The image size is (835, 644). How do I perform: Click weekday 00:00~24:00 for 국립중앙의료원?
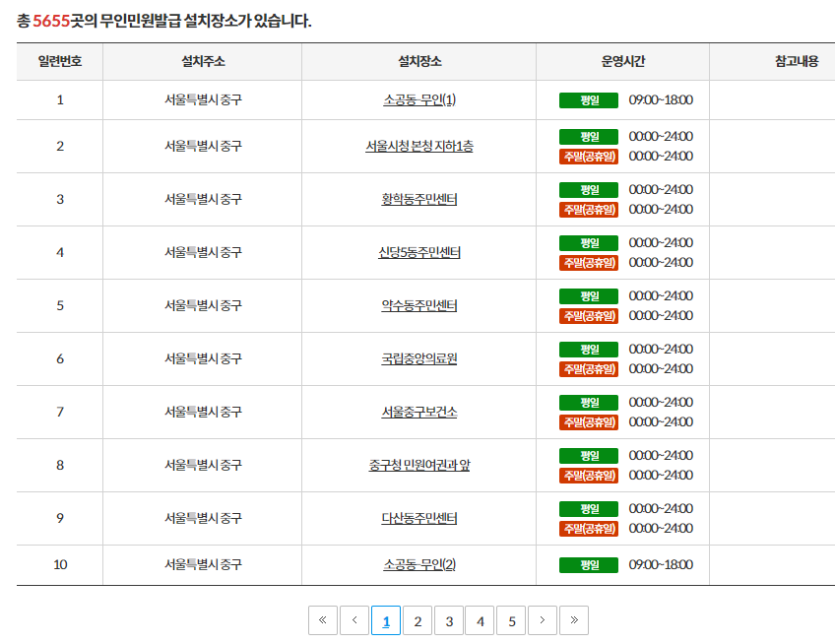click(661, 349)
